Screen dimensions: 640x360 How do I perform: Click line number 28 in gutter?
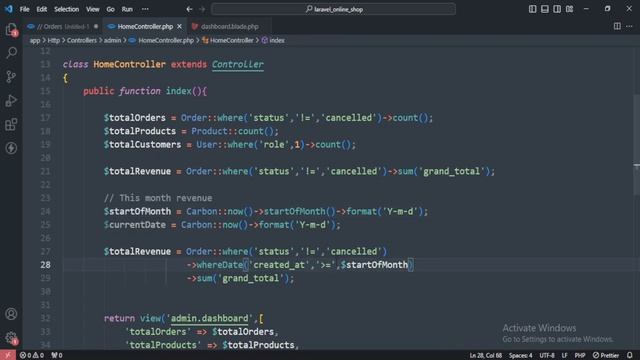[45, 265]
